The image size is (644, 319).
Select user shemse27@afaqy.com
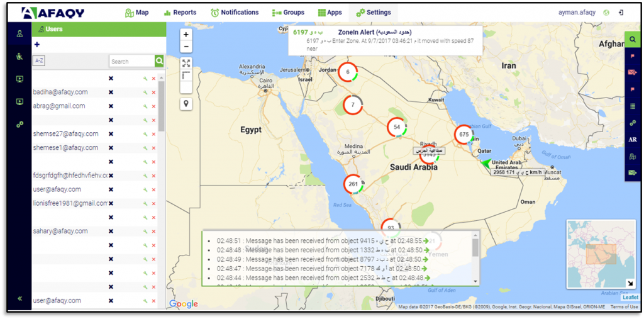[x=65, y=133]
